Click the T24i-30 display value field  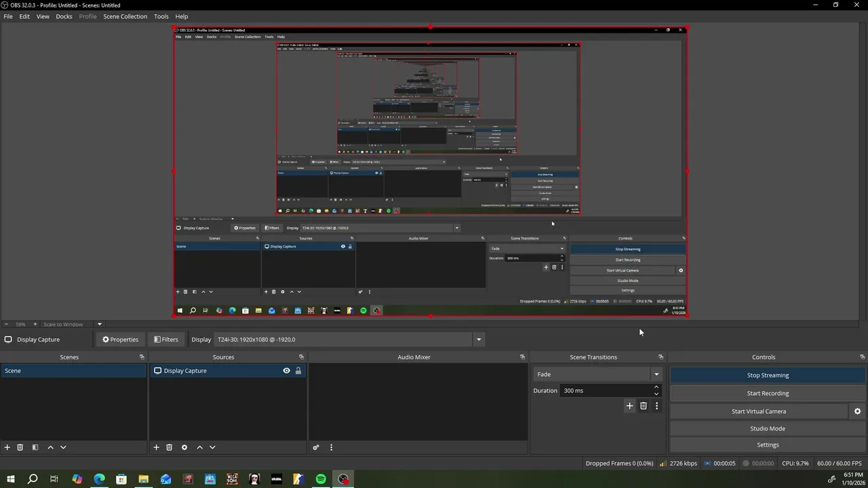(x=343, y=340)
